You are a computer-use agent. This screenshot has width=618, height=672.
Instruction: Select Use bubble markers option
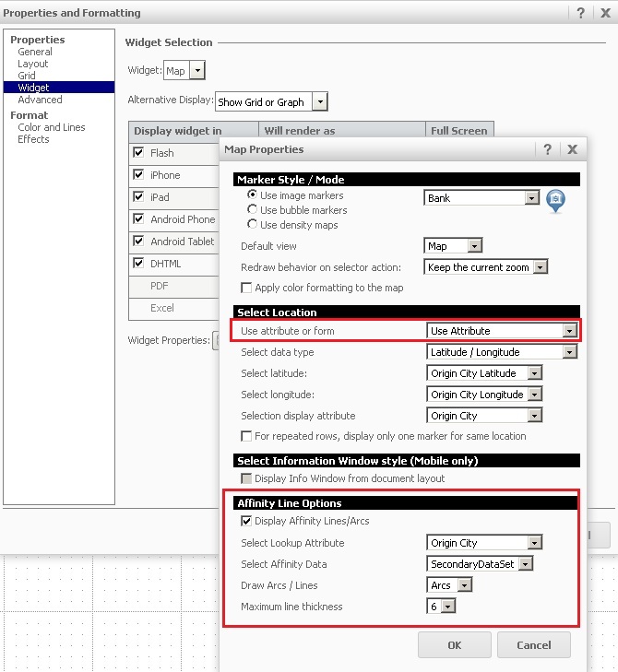pyautogui.click(x=252, y=210)
